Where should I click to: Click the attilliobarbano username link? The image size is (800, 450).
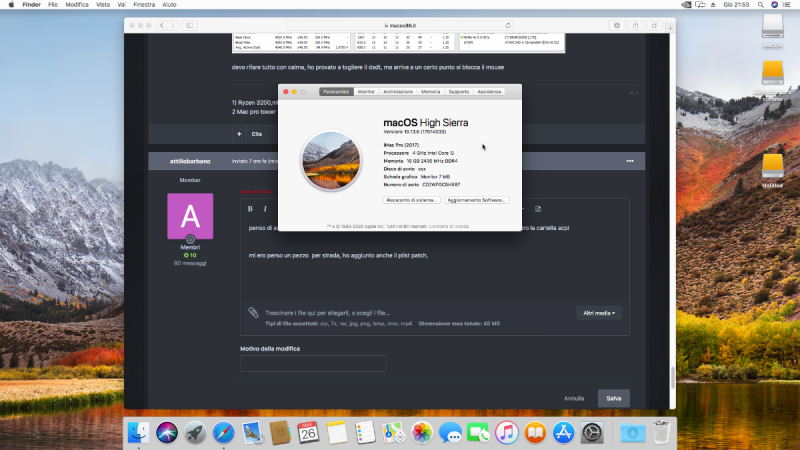coord(190,161)
